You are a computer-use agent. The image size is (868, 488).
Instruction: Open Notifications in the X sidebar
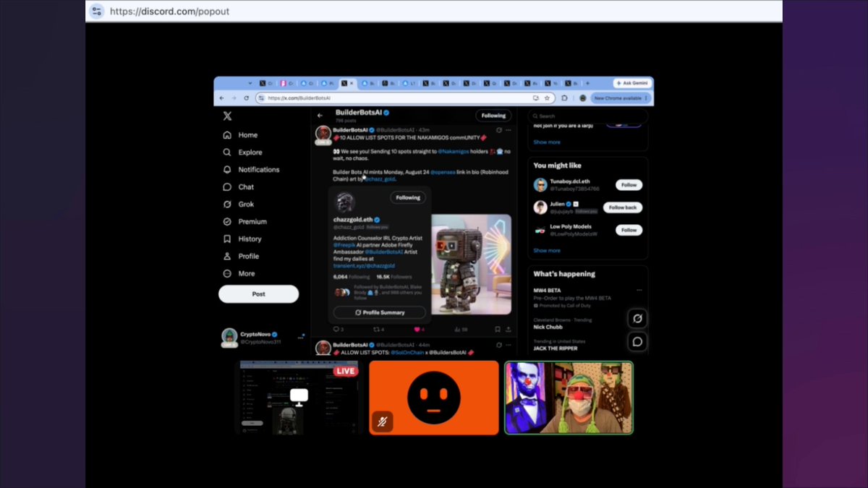click(x=251, y=170)
